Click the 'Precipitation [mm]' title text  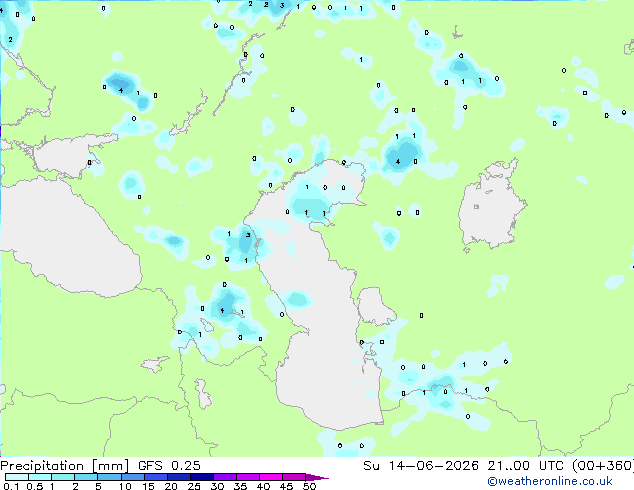click(x=64, y=466)
